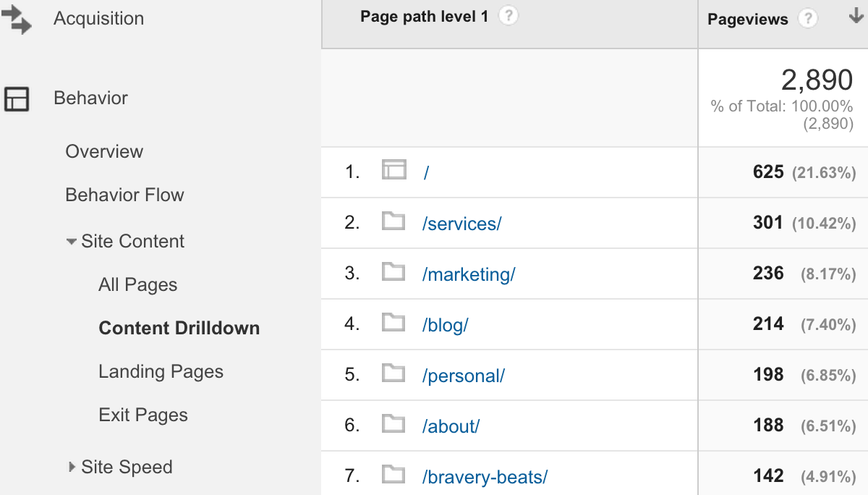Select Content Drilldown in the sidebar
This screenshot has width=868, height=495.
[x=179, y=328]
